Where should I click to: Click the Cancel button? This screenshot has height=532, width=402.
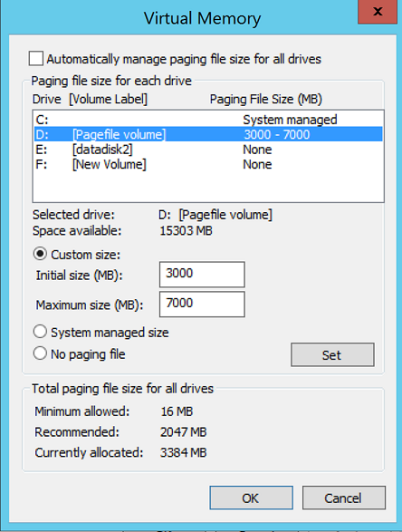tap(344, 498)
